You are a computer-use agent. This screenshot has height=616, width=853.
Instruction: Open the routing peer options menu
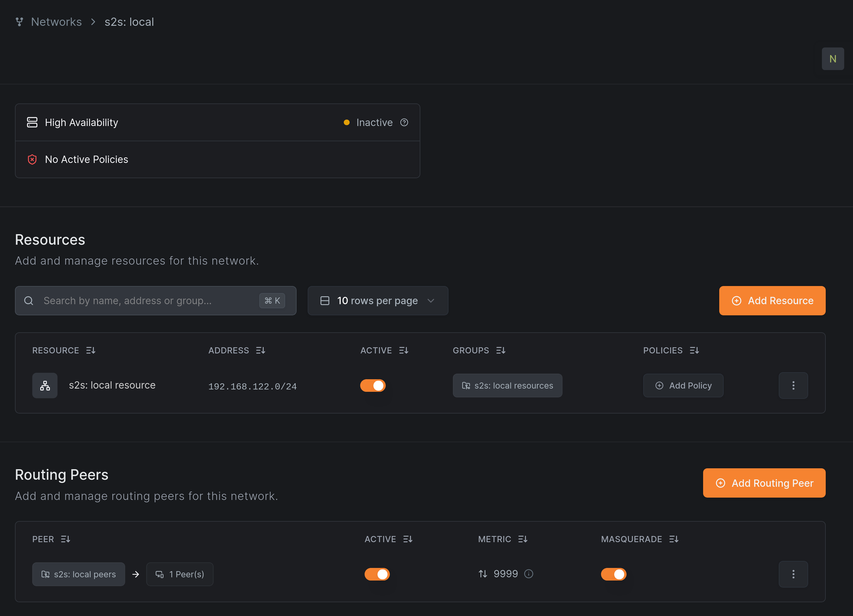point(793,574)
